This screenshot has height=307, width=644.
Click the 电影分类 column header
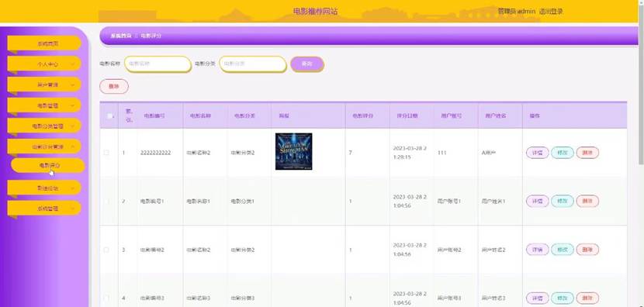pos(244,116)
